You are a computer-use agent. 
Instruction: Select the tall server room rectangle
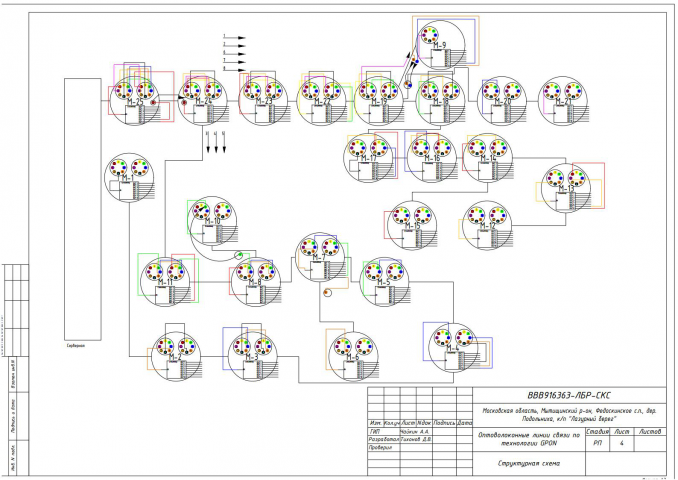click(83, 209)
